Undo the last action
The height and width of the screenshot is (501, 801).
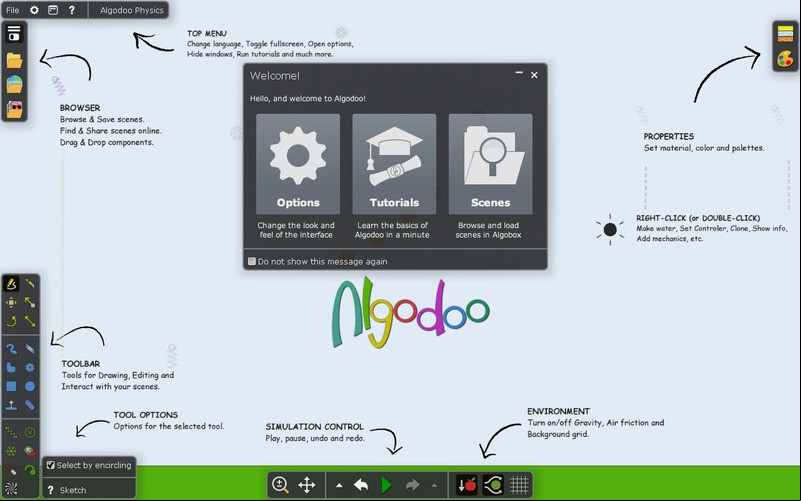(x=361, y=485)
